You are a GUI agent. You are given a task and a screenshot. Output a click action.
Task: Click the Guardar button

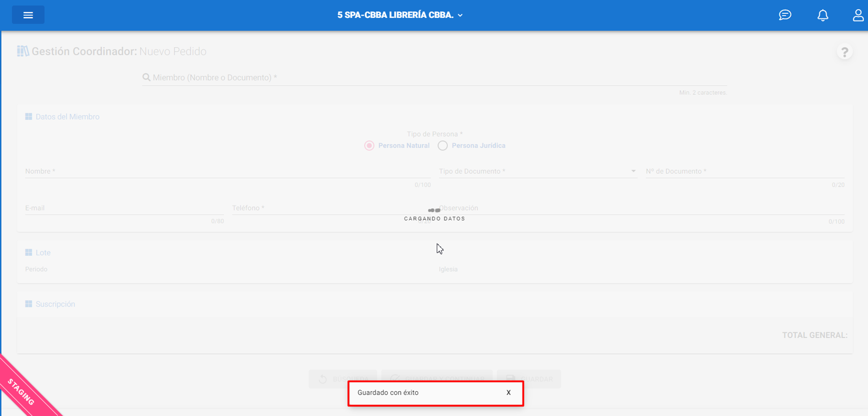529,379
